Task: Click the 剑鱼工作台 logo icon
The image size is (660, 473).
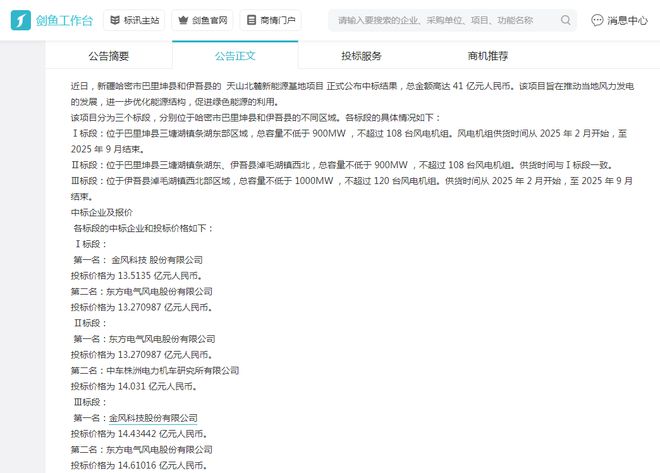Action: point(21,20)
